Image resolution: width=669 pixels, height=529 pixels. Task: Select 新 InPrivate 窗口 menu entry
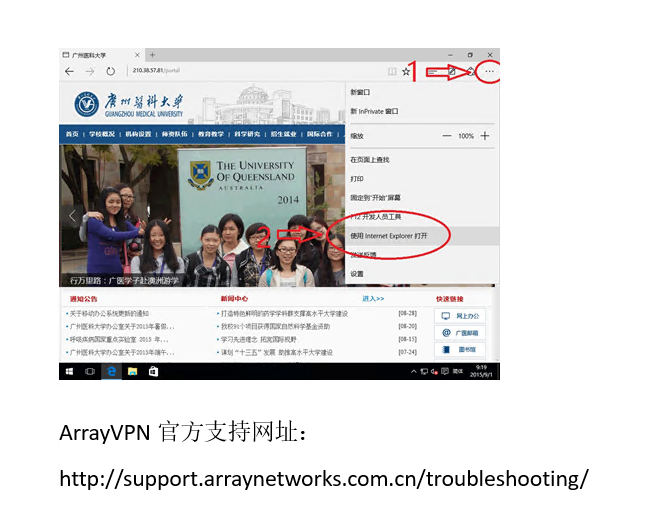coord(374,112)
